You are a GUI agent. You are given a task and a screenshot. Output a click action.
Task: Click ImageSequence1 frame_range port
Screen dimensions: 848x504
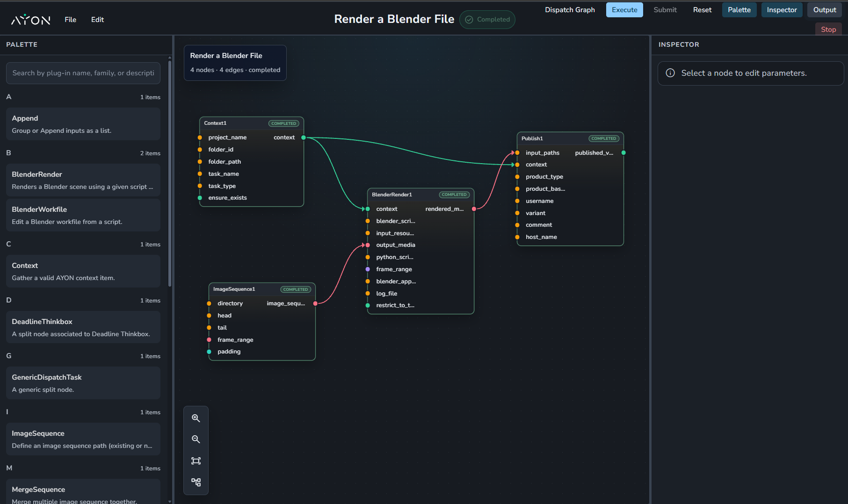[x=209, y=340]
